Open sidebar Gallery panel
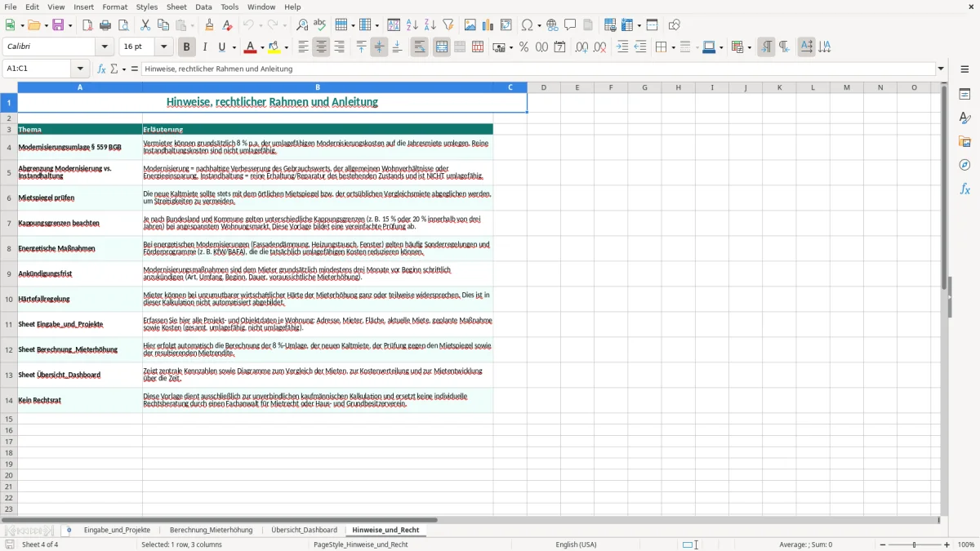 (x=964, y=142)
